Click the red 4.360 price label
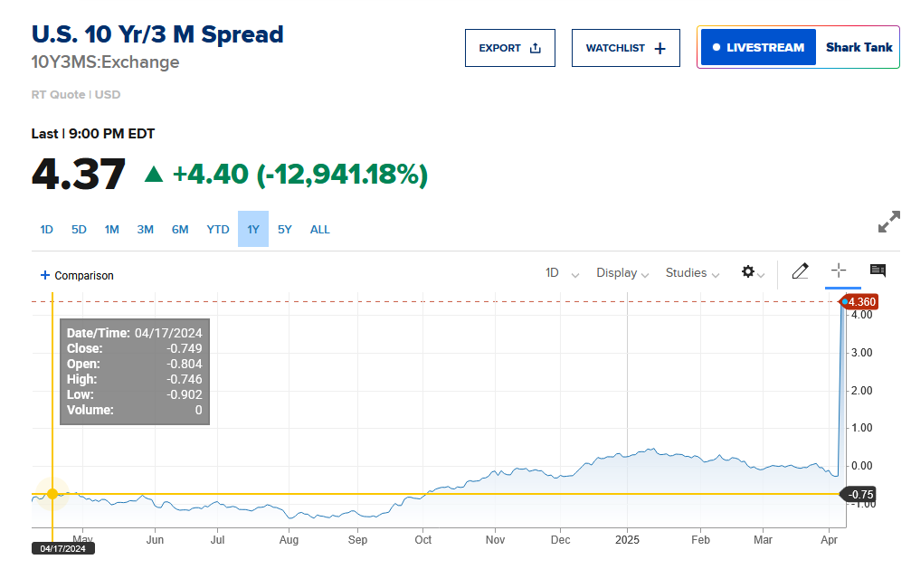Image resolution: width=911 pixels, height=588 pixels. point(860,302)
